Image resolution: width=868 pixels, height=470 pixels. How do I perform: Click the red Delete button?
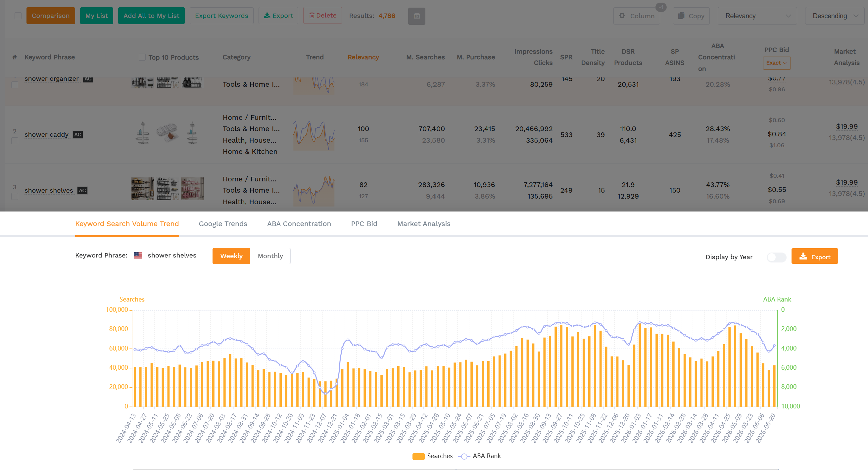(322, 16)
